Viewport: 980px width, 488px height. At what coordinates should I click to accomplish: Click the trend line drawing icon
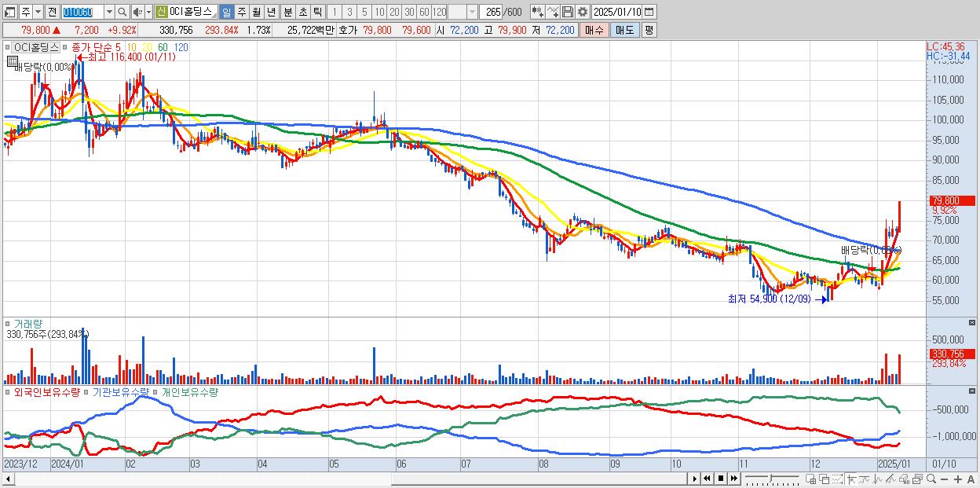890,479
